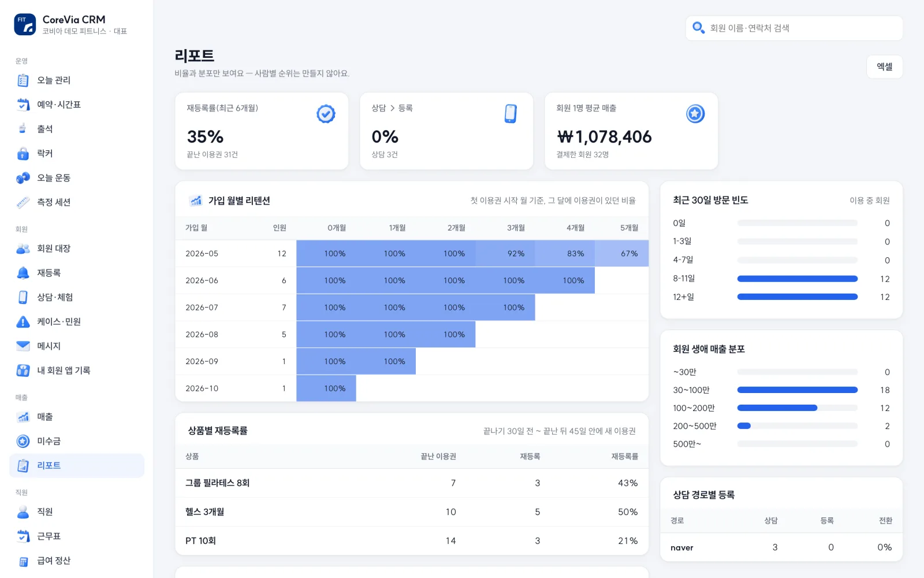Click the 케이스·민원 warning icon
The height and width of the screenshot is (578, 924).
(23, 321)
